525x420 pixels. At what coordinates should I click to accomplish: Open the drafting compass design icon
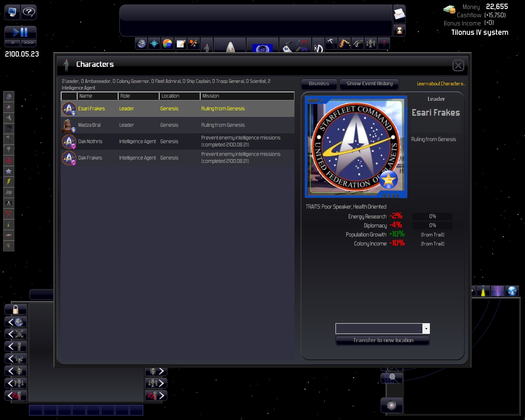point(318,45)
